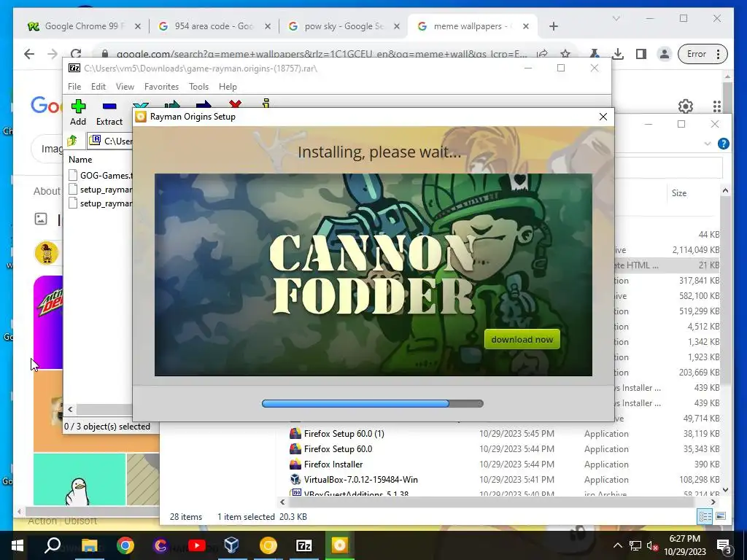
Task: Select Firefox Setup 60.0 (1) file
Action: click(344, 434)
